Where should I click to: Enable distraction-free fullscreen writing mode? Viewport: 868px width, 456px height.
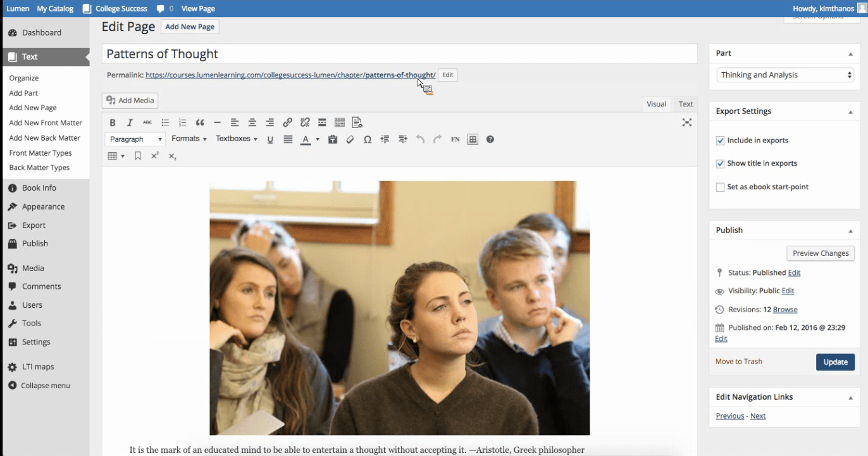pos(686,123)
